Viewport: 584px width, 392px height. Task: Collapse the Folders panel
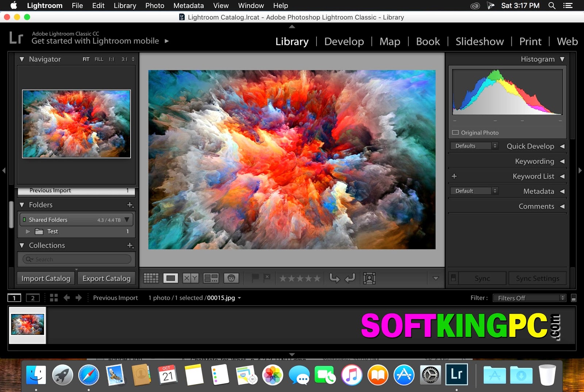point(22,205)
